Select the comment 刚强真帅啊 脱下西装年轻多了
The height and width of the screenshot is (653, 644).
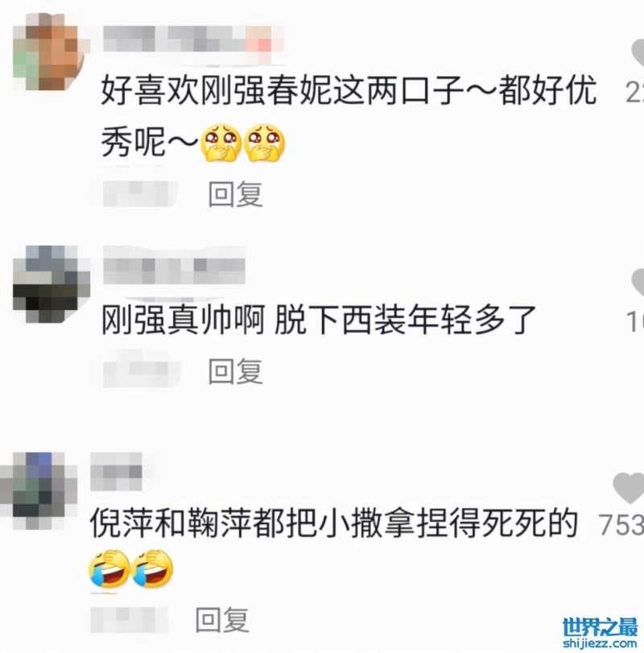click(319, 320)
